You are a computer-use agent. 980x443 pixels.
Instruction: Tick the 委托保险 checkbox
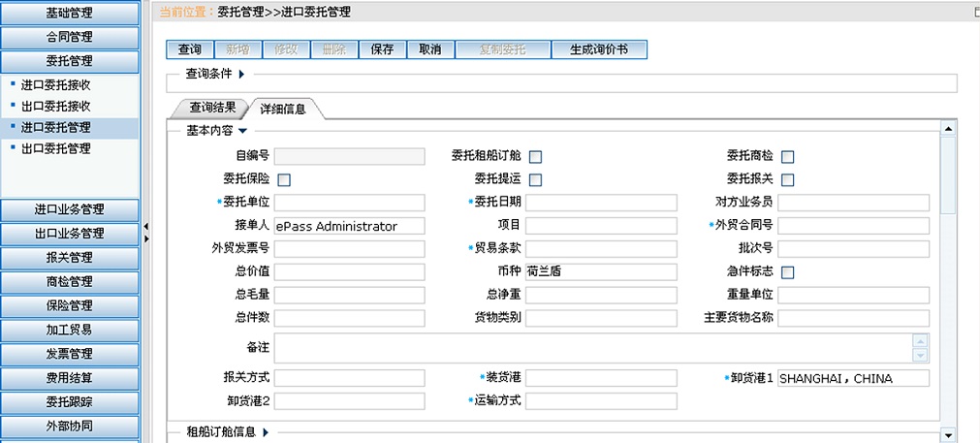click(284, 179)
